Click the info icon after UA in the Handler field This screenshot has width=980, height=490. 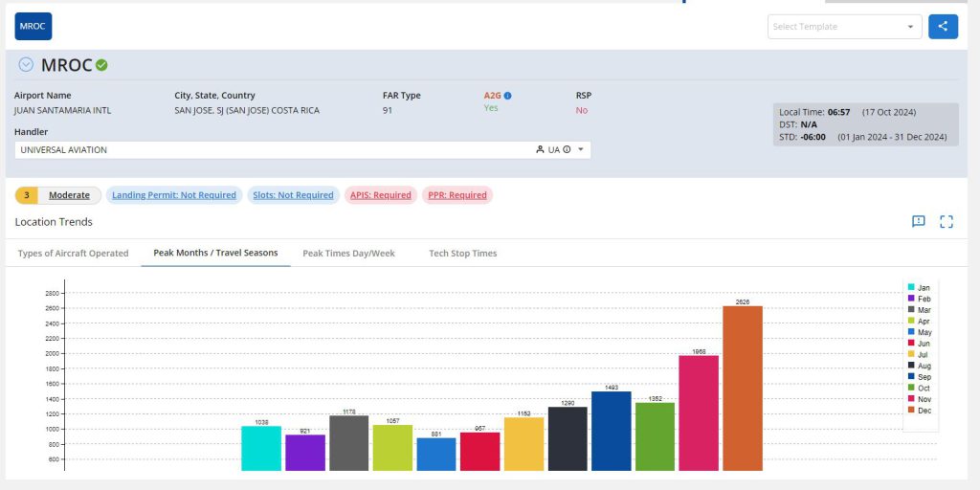click(567, 150)
